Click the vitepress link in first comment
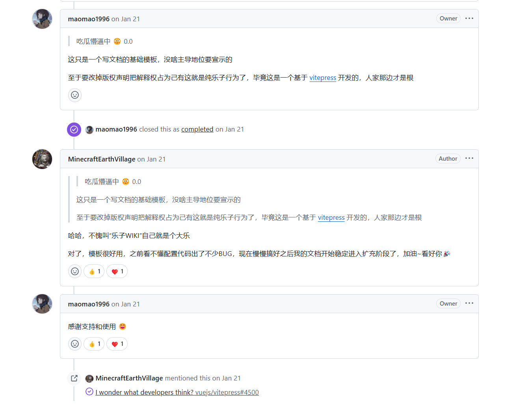 [322, 78]
